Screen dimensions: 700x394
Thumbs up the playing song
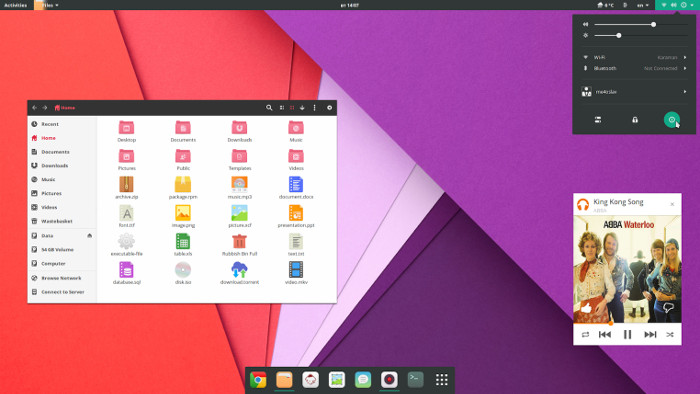coord(586,307)
